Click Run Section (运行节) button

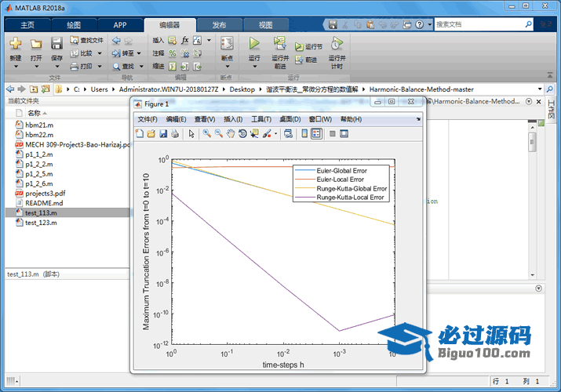click(308, 46)
